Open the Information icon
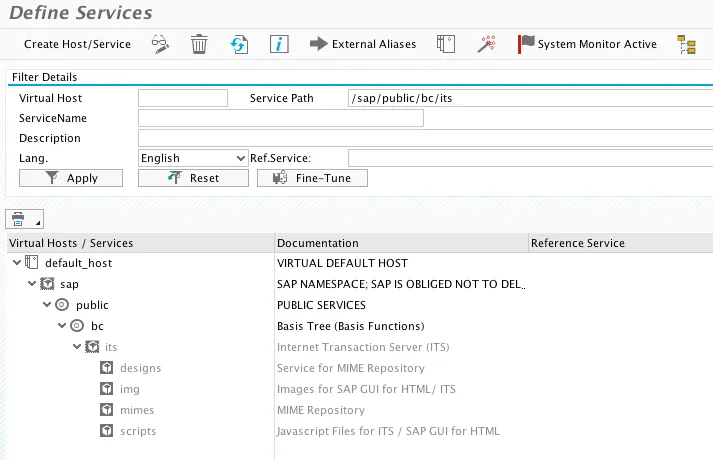 tap(279, 44)
